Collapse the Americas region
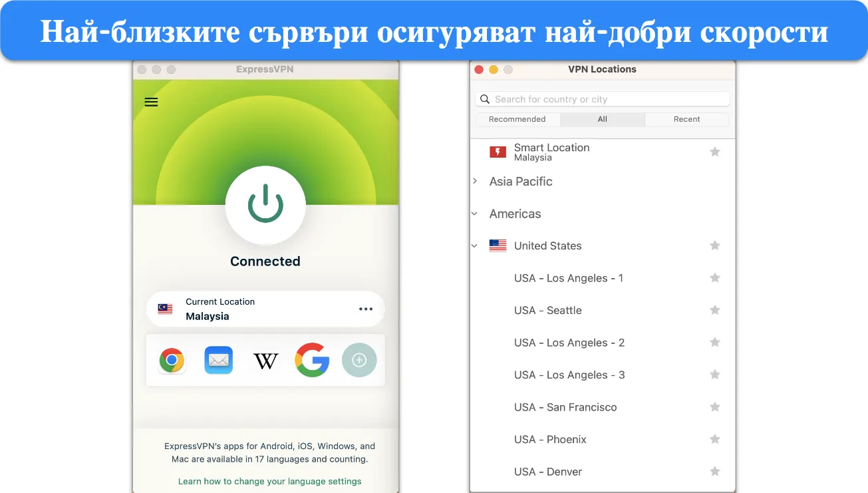This screenshot has height=493, width=868. click(475, 214)
